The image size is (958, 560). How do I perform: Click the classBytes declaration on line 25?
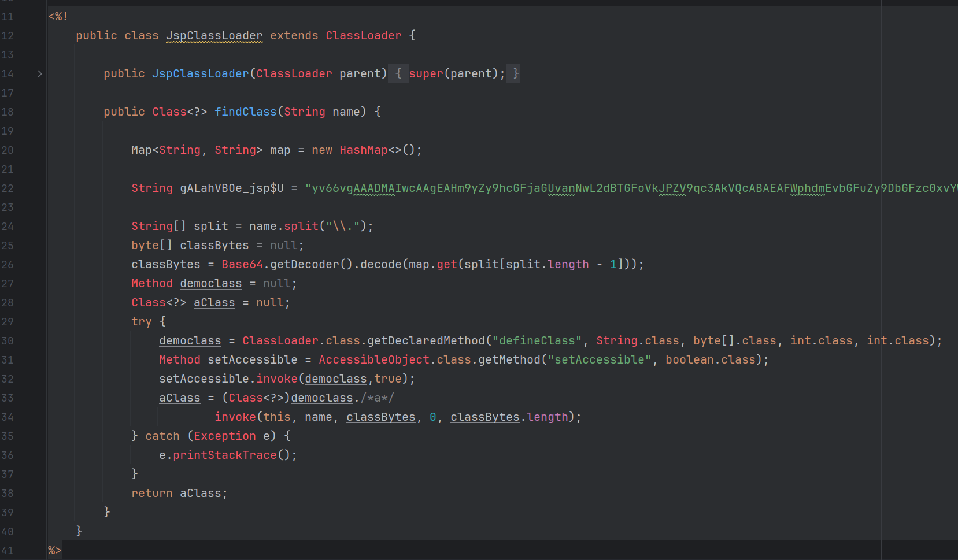pos(214,246)
